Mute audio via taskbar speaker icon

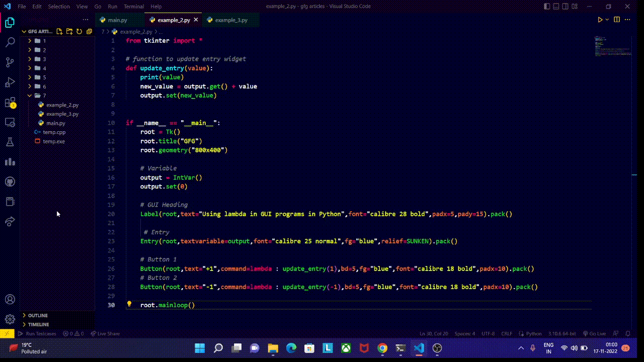coord(574,347)
